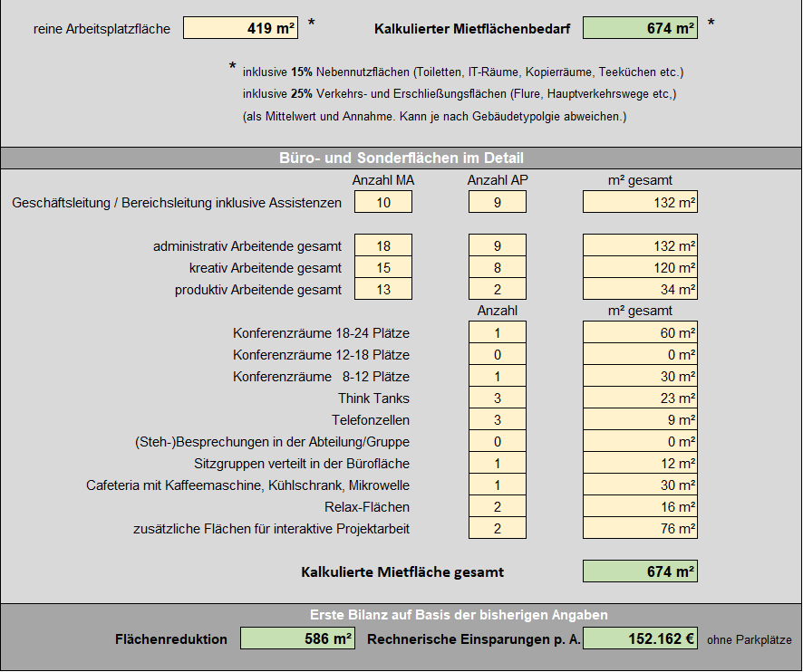This screenshot has height=672, width=803.
Task: Select m² gesamt cell for produktiv Arbeitende
Action: coord(640,289)
